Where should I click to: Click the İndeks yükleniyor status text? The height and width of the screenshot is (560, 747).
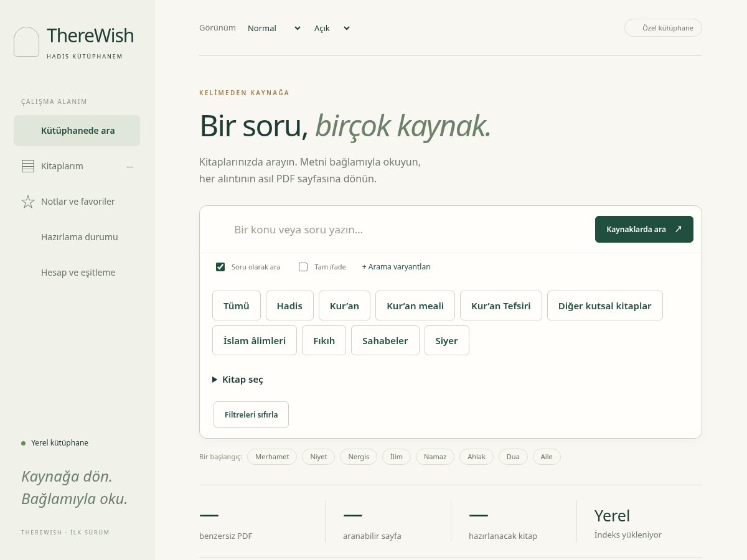pyautogui.click(x=628, y=534)
